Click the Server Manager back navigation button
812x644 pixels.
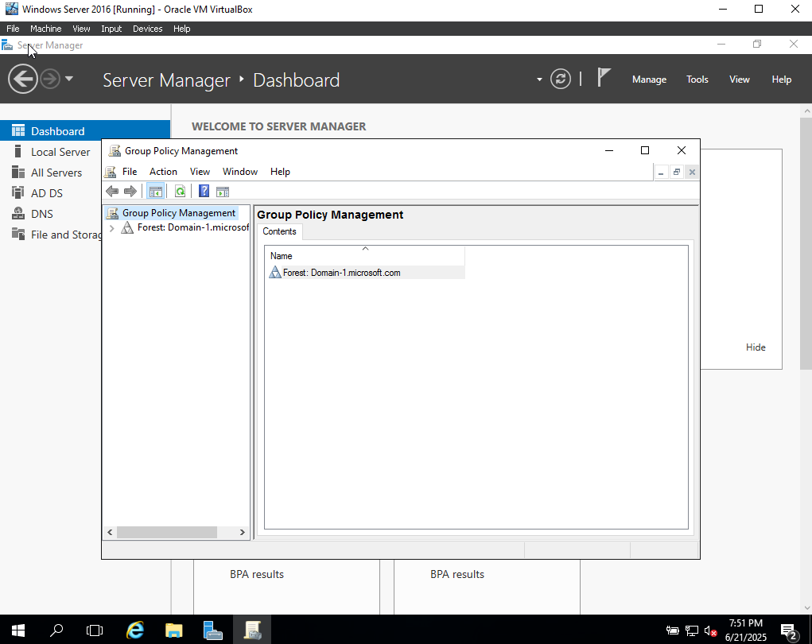point(23,80)
